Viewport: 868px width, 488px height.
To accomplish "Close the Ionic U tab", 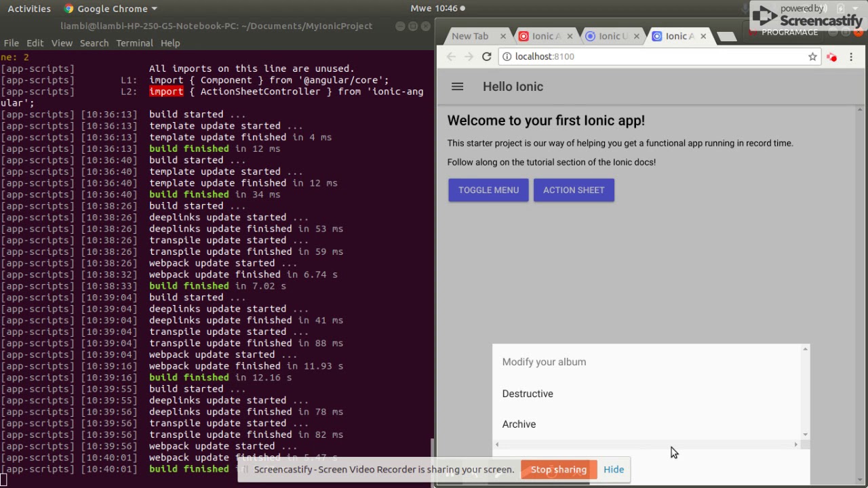I will click(x=636, y=36).
